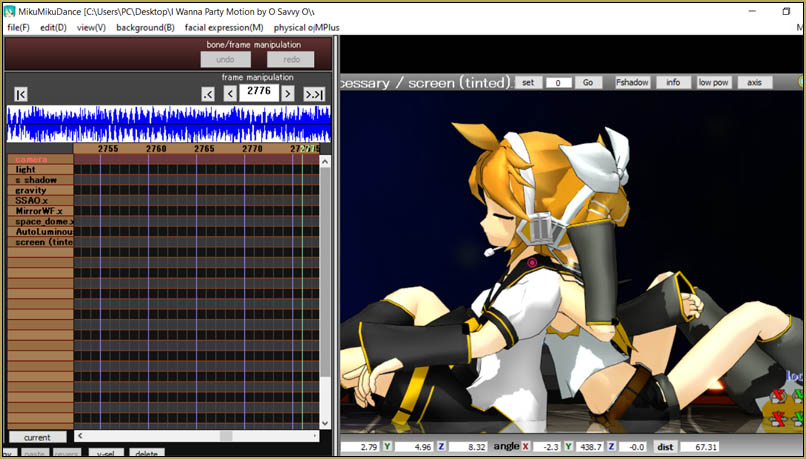Click frame 2755 marker on timeline ruler
The height and width of the screenshot is (459, 806).
pos(108,149)
